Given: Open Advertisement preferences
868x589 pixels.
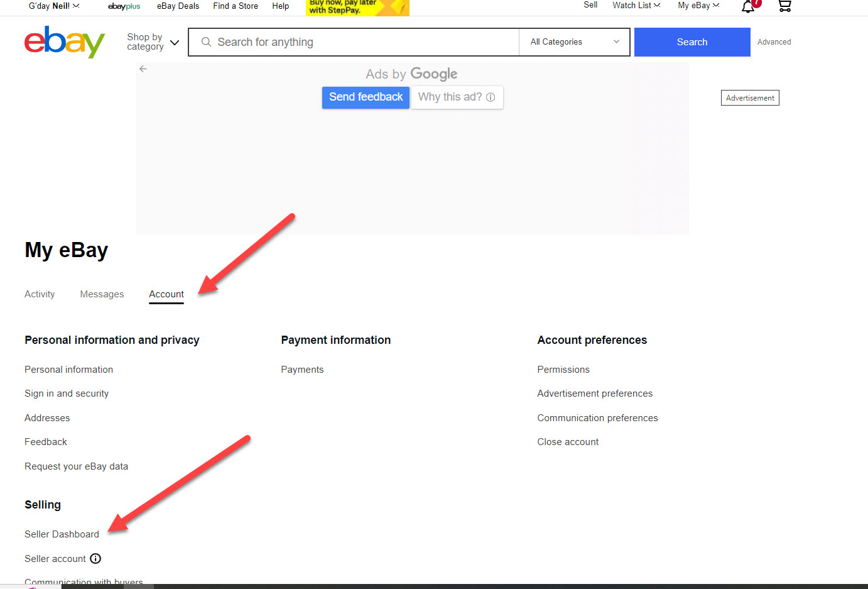Looking at the screenshot, I should point(595,394).
